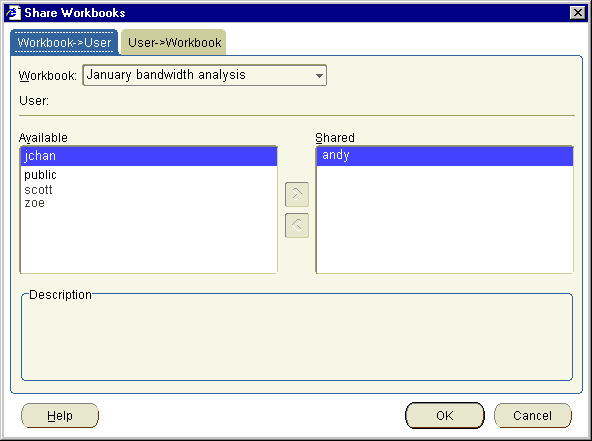592x441 pixels.
Task: Click the Help button
Action: pyautogui.click(x=60, y=416)
